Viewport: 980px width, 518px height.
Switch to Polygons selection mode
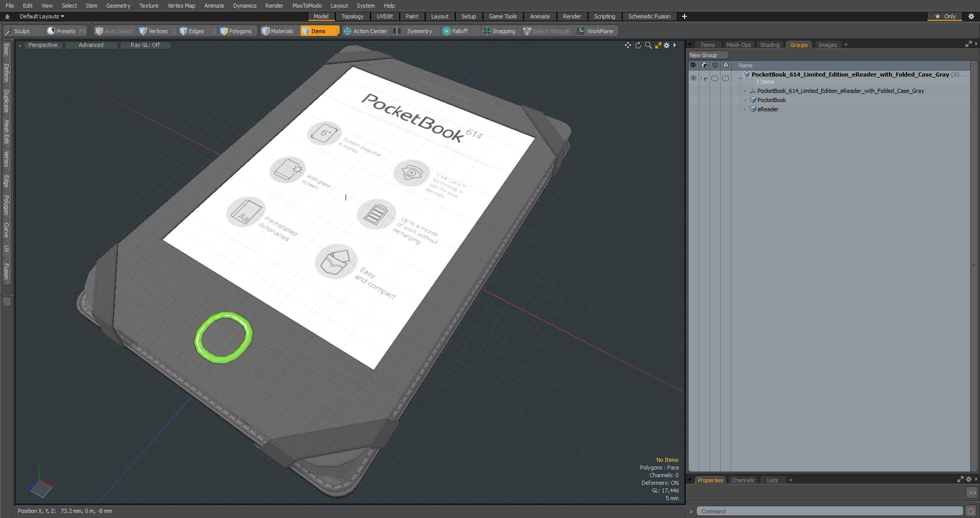tap(236, 31)
